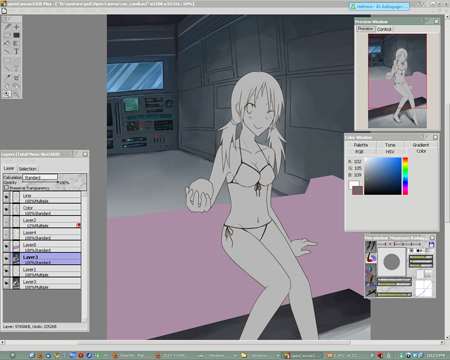Click the navigator thumbnail in Preview Window
Image resolution: width=450 pixels, height=360 pixels.
click(x=397, y=81)
